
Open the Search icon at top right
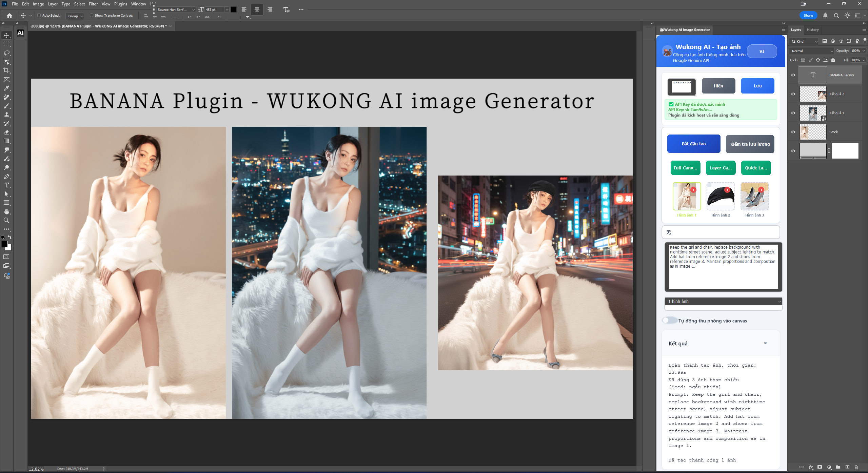[836, 16]
